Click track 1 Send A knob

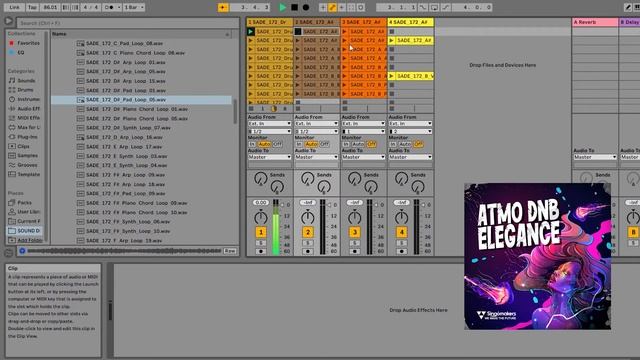point(260,178)
